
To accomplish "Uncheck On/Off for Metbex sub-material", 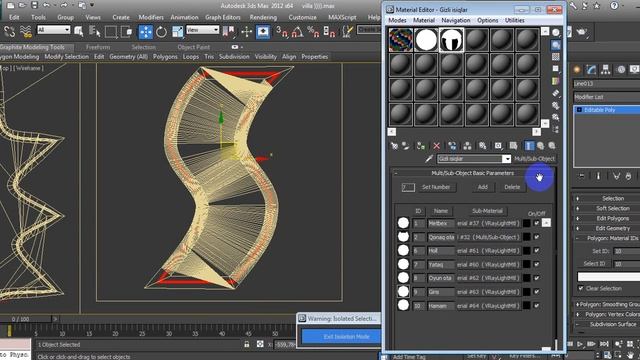I will tap(537, 223).
